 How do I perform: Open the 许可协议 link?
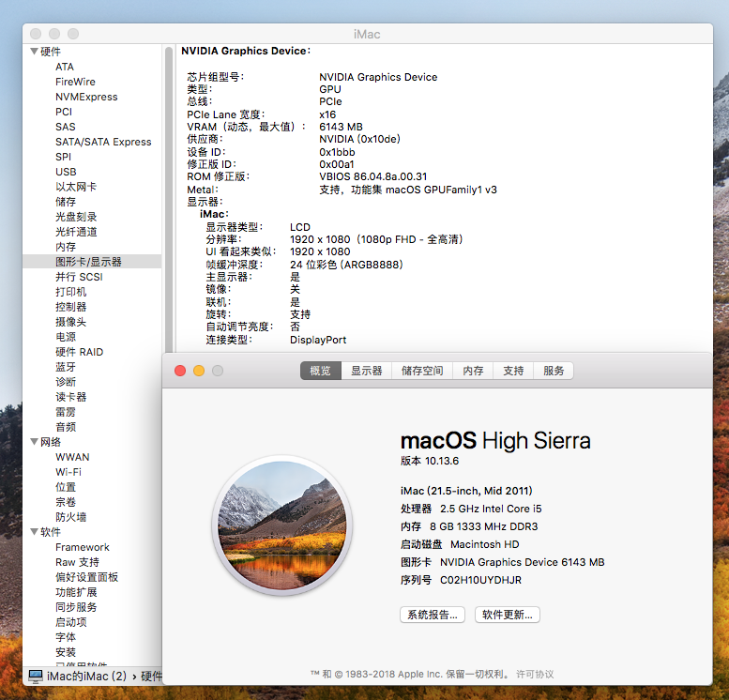click(535, 674)
